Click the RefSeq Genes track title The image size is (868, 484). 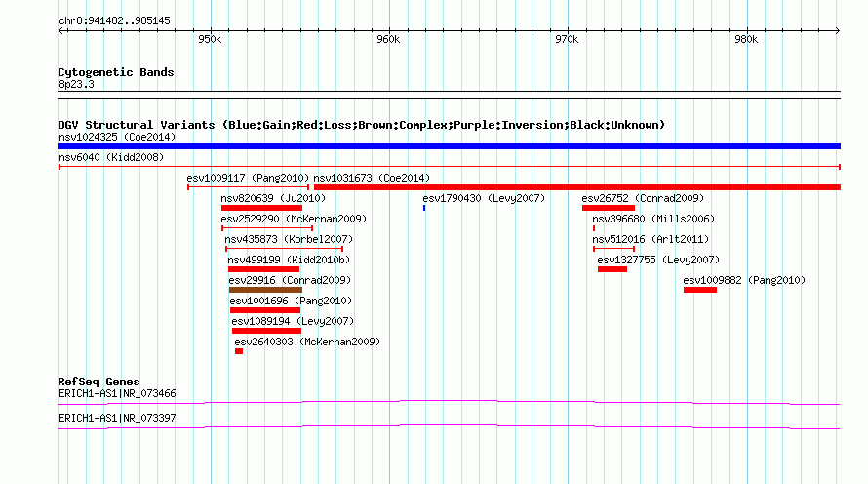[99, 382]
